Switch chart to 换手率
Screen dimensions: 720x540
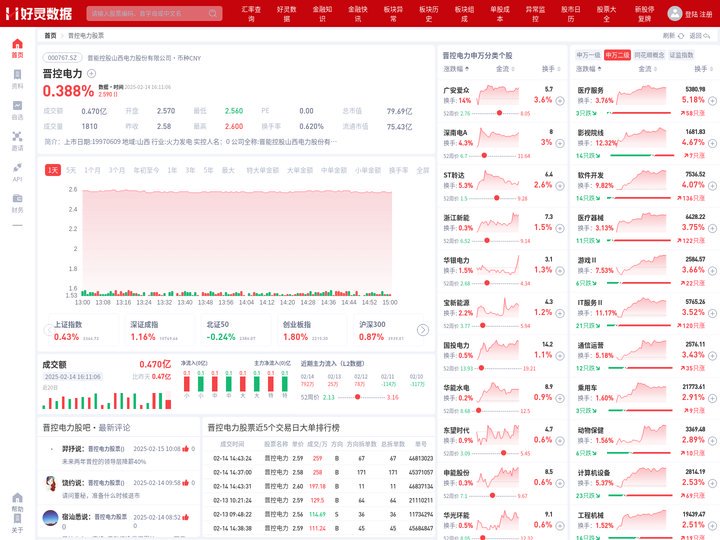(399, 170)
